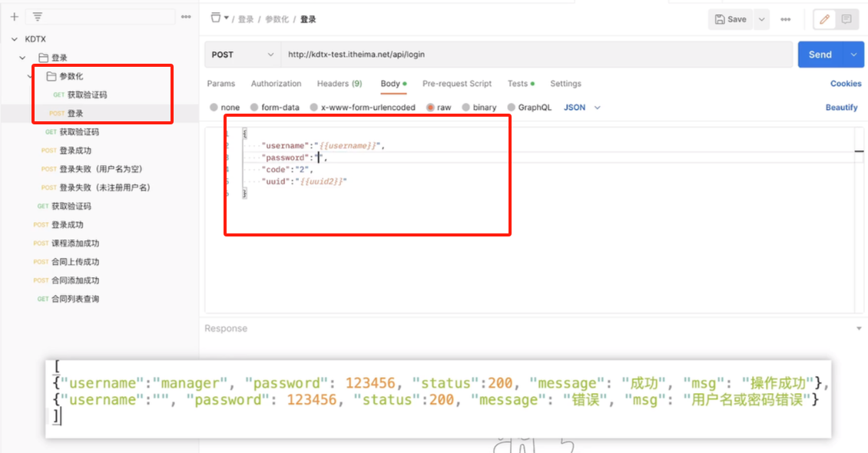Collapse the 登录 folder chevron
Screen dimensions: 868x453
tap(22, 58)
